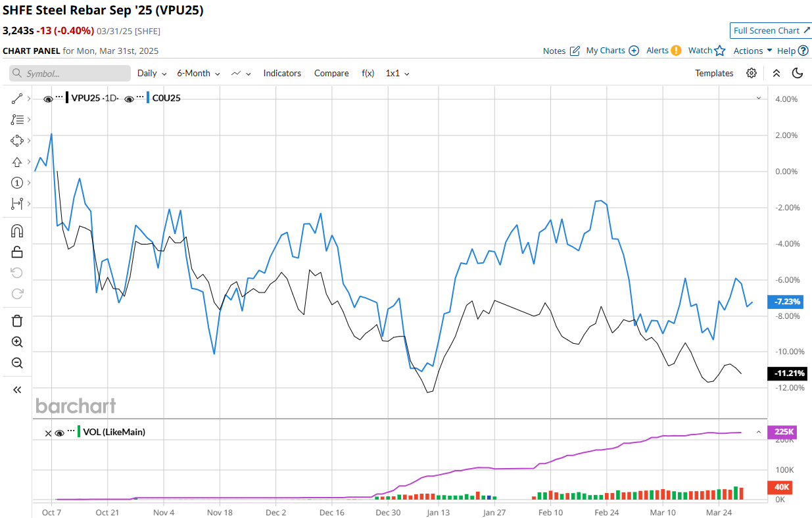Open the 1x1 grid layout dropdown

pyautogui.click(x=397, y=73)
